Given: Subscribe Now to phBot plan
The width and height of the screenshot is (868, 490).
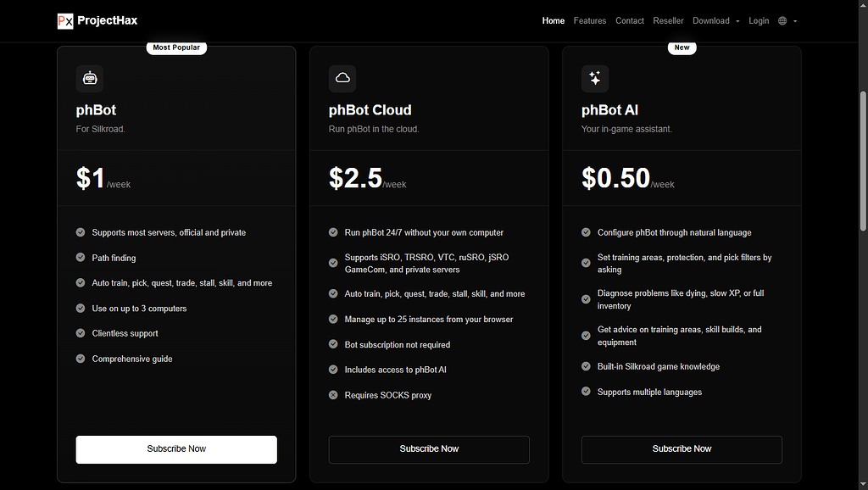Looking at the screenshot, I should 176,449.
